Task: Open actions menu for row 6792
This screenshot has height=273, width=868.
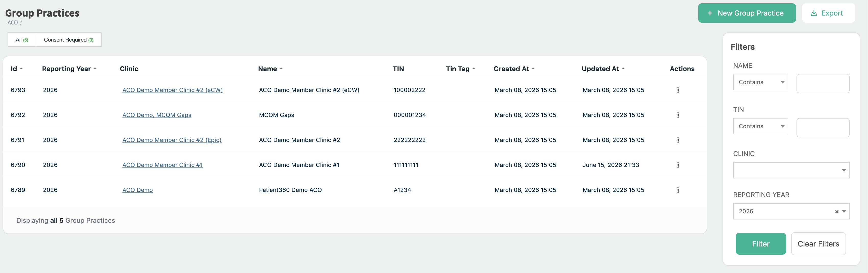Action: point(678,115)
